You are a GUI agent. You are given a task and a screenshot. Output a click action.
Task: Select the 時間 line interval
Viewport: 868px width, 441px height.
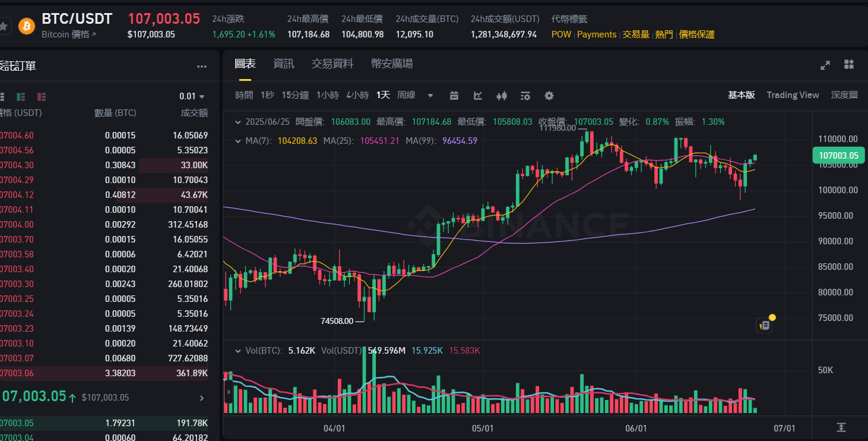pyautogui.click(x=244, y=95)
